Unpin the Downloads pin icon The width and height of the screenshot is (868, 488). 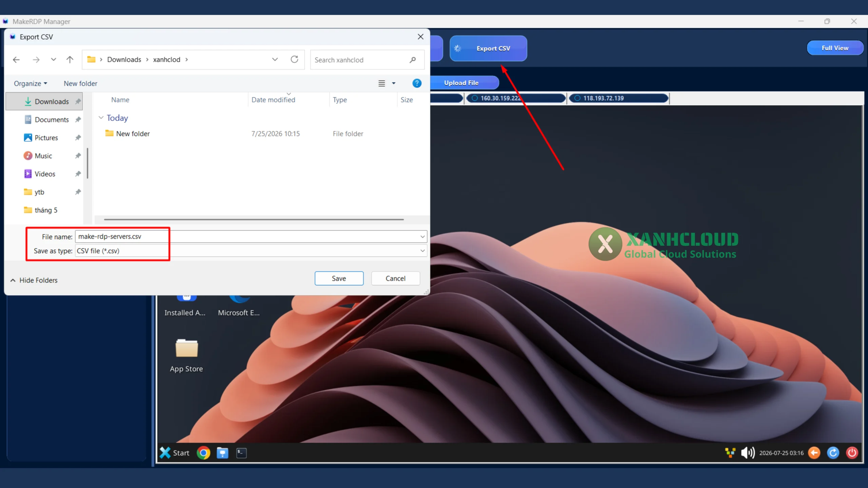point(78,101)
